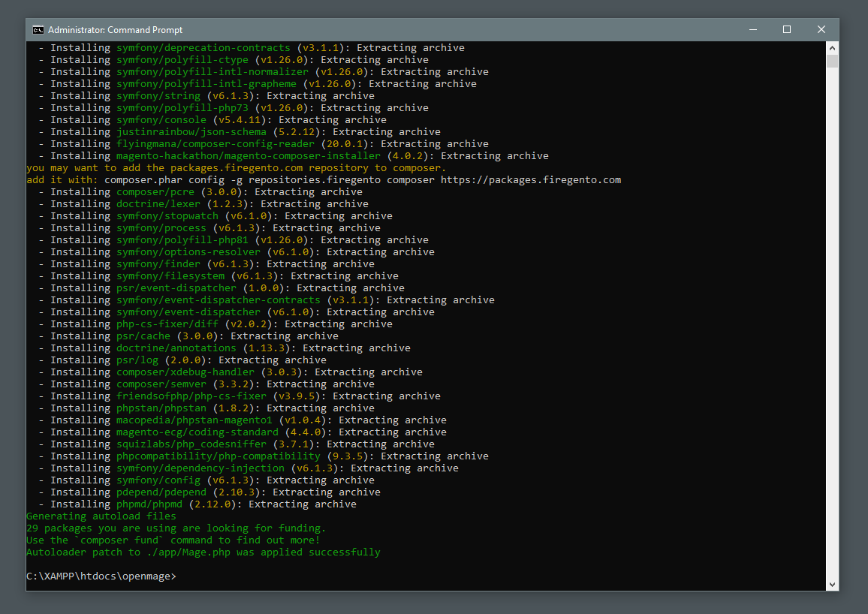Click 'symfony/polyfill-intl-grapheme' package name
This screenshot has width=868, height=614.
pos(206,84)
